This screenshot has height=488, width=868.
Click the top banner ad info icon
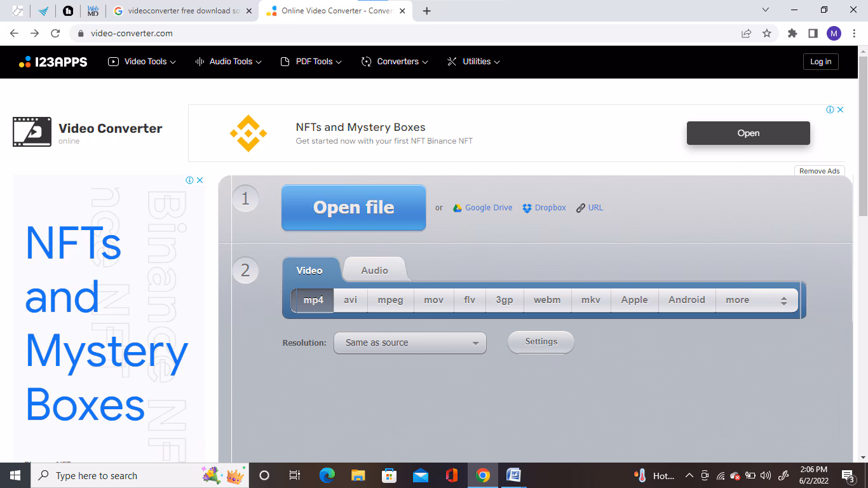pyautogui.click(x=830, y=110)
